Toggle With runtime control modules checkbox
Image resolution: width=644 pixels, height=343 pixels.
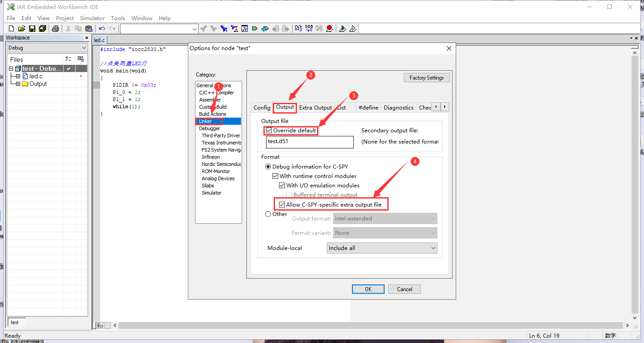click(275, 176)
